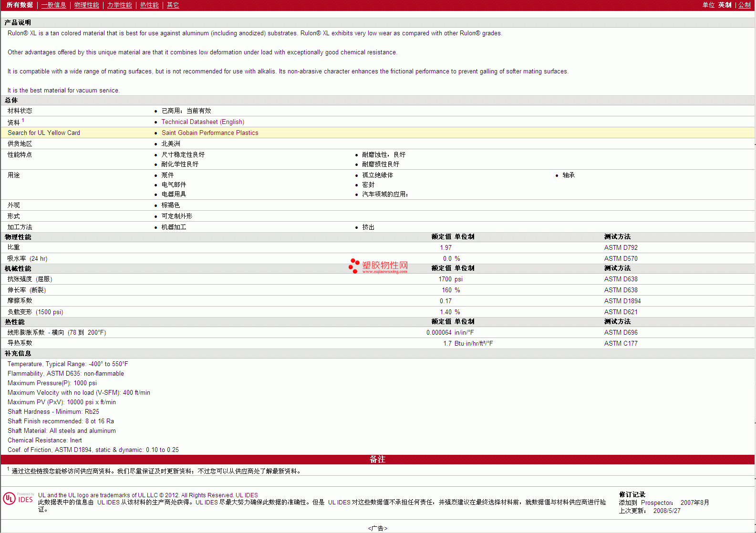This screenshot has height=533, width=756.
Task: Click the 广告 advertisement label at bottom
Action: pos(378,528)
